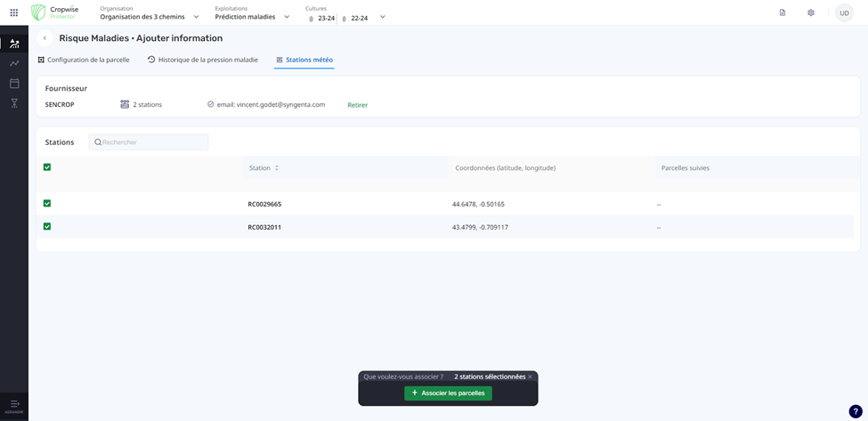Image resolution: width=868 pixels, height=421 pixels.
Task: Open the apps grid launcher icon
Action: tap(13, 12)
